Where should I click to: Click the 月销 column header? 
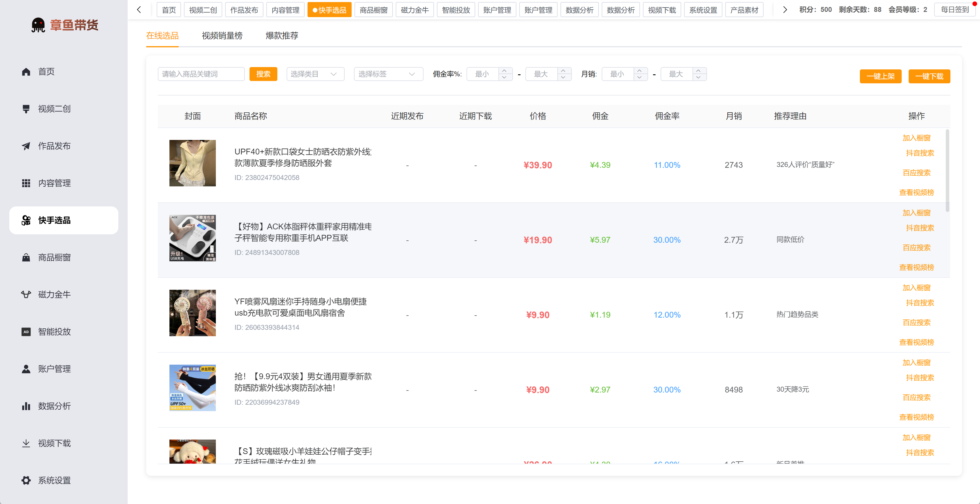(x=733, y=116)
